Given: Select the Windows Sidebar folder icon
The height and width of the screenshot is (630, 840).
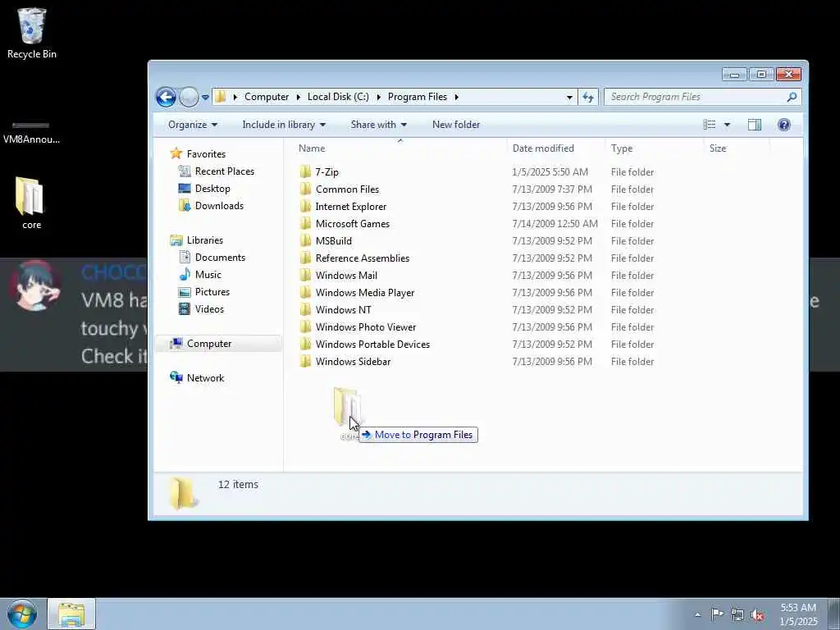Looking at the screenshot, I should [305, 361].
